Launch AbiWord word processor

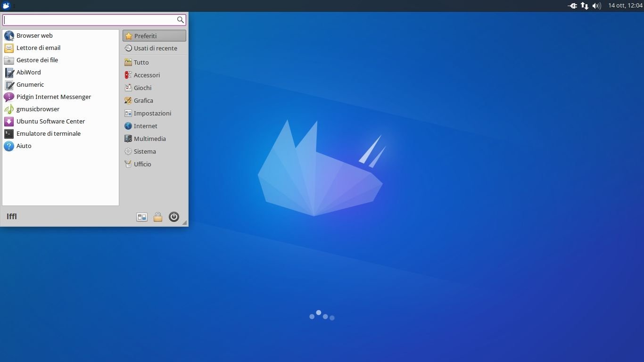click(28, 73)
